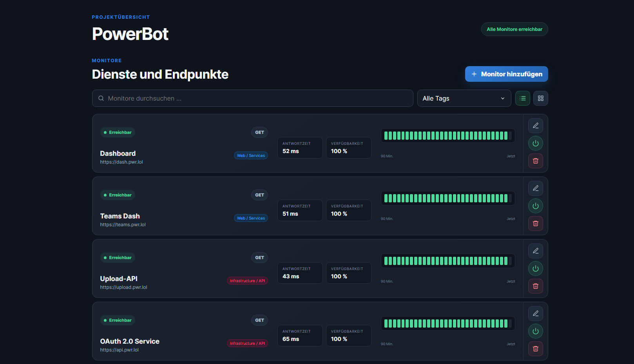The image size is (634, 364).
Task: Select Infrastructure / API tag on OAuth 2.0 Service
Action: (x=247, y=343)
